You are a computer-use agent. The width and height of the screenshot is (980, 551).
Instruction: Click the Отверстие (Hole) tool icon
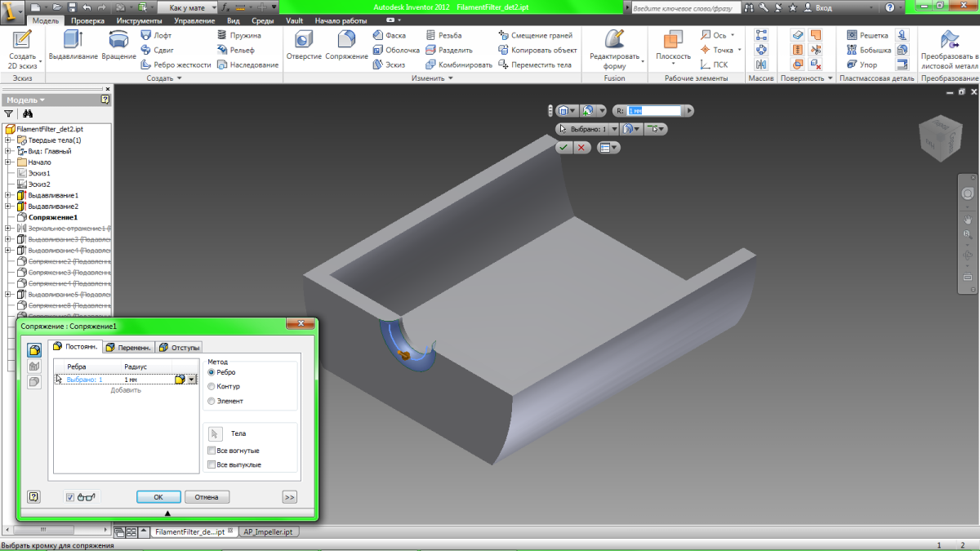(x=304, y=40)
